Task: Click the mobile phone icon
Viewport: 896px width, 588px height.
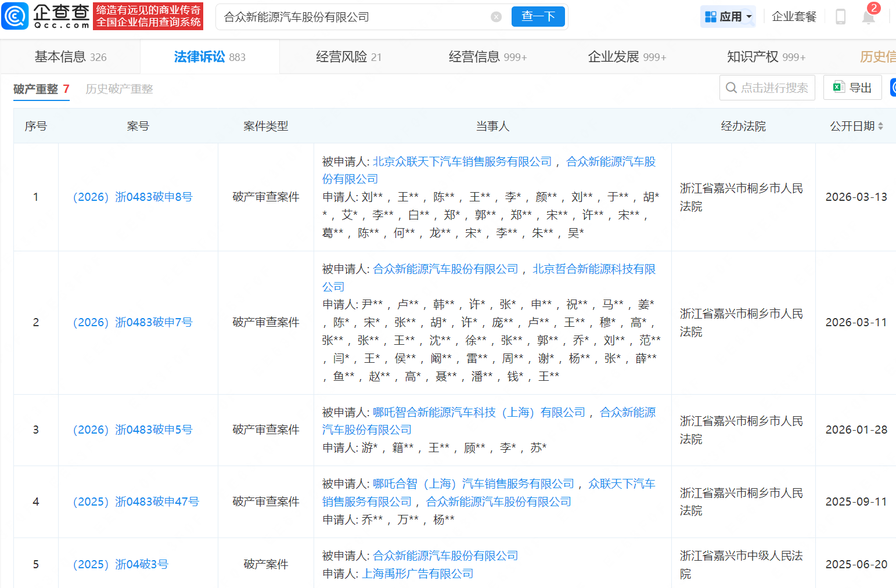Action: click(840, 17)
